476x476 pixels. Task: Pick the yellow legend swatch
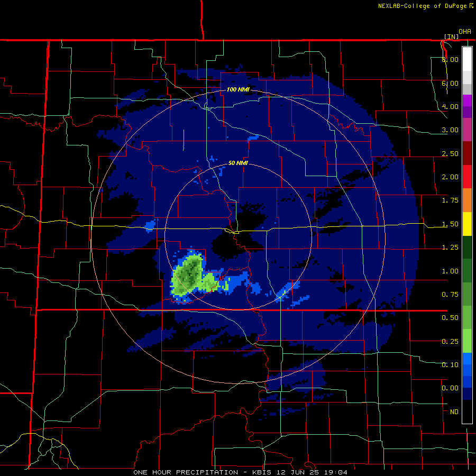[x=467, y=224]
